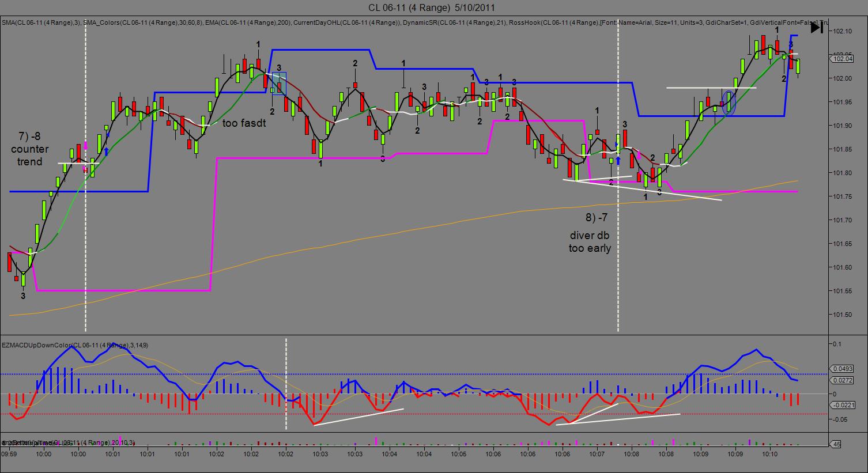Click the 101.60 price axis label

842,267
